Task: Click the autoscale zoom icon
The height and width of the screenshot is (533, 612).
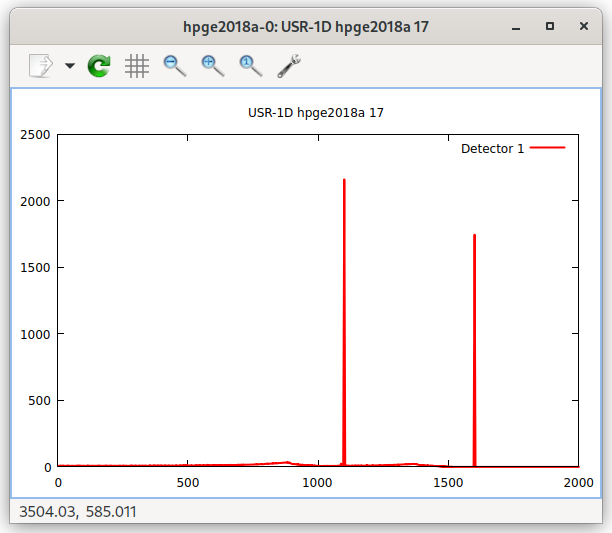Action: (x=250, y=66)
